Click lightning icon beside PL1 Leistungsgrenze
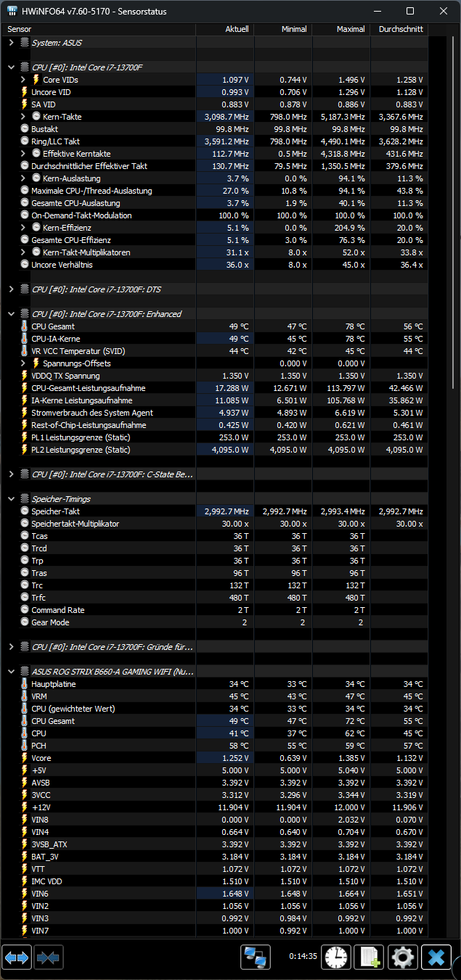Image resolution: width=461 pixels, height=980 pixels. click(x=25, y=437)
